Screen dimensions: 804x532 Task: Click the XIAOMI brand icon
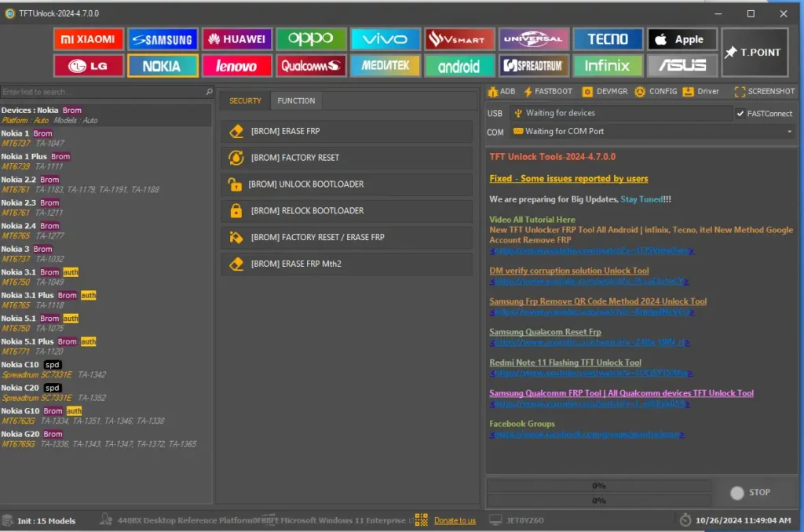click(88, 39)
